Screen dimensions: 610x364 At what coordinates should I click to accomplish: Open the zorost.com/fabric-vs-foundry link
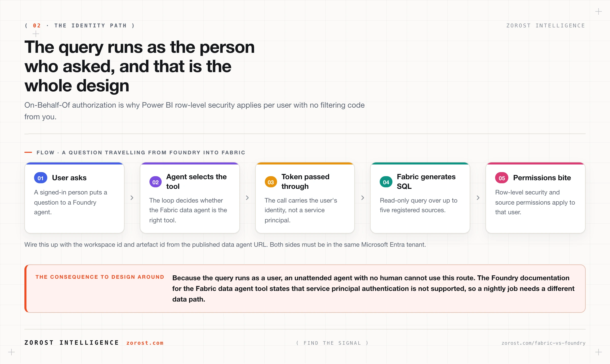543,343
